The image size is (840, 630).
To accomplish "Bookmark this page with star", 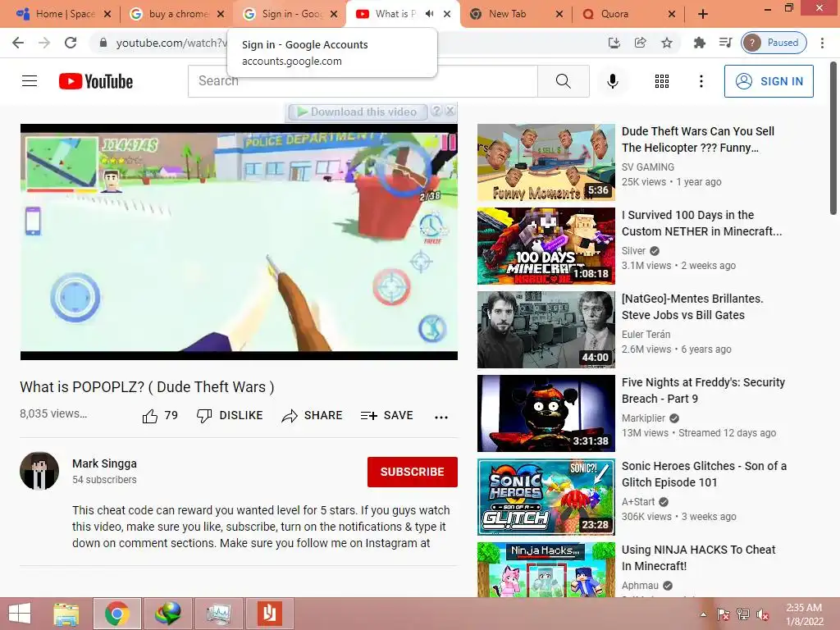I will pos(666,43).
